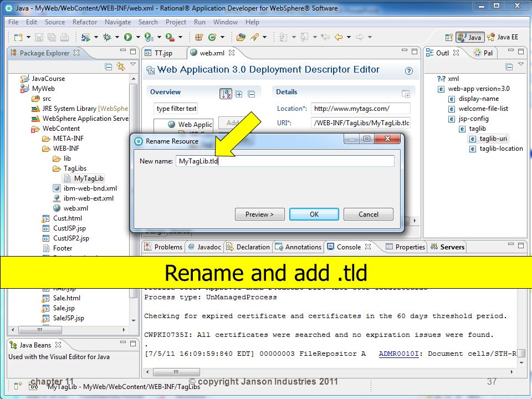Viewport: 532px width, 399px height.
Task: Click the Console horizontal scrollbar thumb
Action: (x=176, y=372)
